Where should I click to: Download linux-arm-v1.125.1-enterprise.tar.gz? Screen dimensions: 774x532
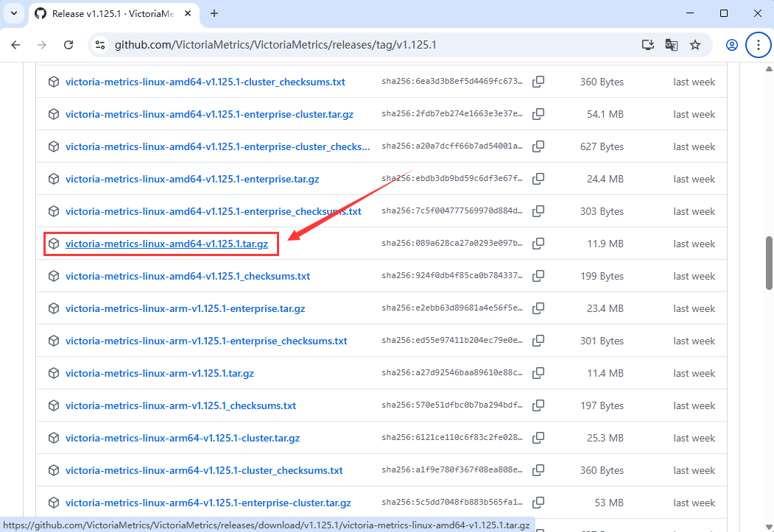point(185,308)
